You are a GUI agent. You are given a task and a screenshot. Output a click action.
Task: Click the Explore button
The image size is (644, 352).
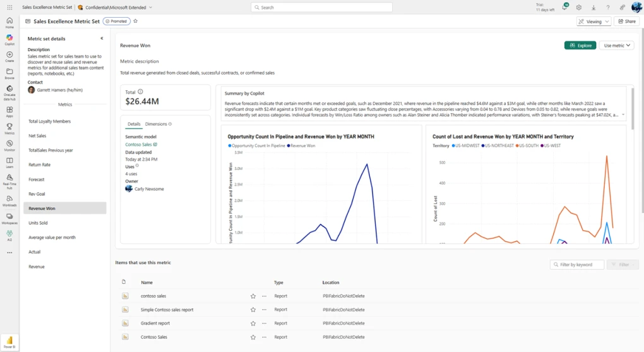click(580, 46)
